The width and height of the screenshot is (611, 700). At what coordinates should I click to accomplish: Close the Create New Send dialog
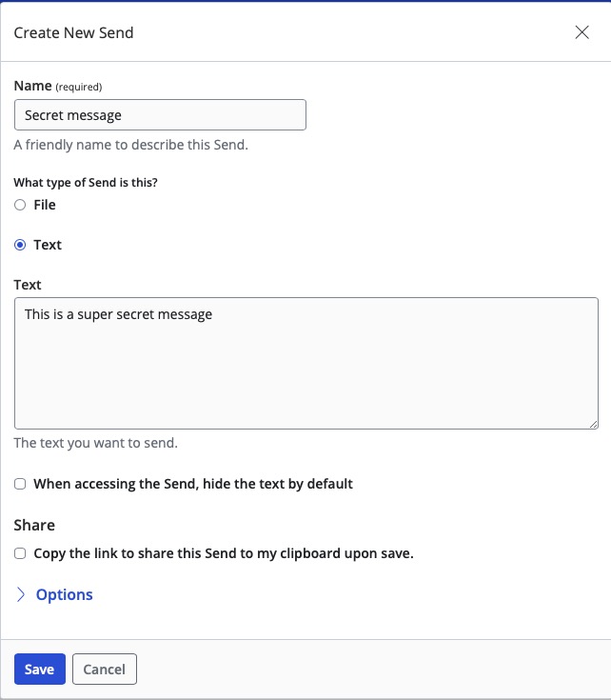pos(582,32)
